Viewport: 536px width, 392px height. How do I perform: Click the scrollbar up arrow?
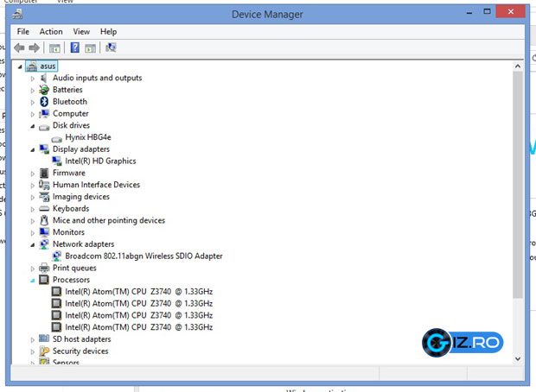[x=518, y=66]
